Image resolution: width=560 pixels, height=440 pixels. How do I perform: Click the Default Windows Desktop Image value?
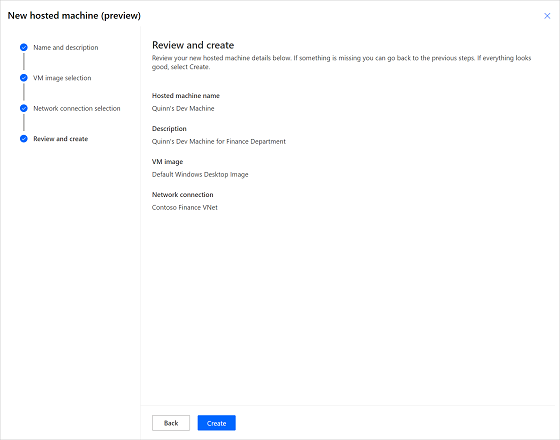tap(200, 174)
